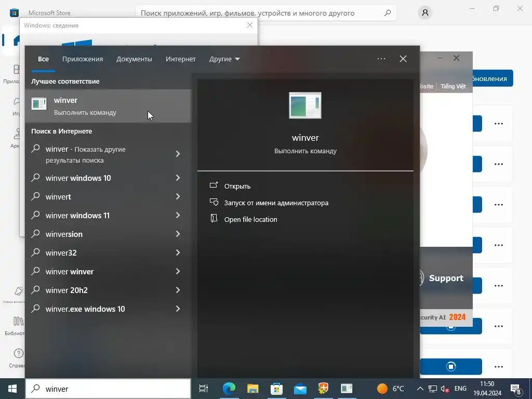Click the run as administrator shield icon

[x=214, y=202]
